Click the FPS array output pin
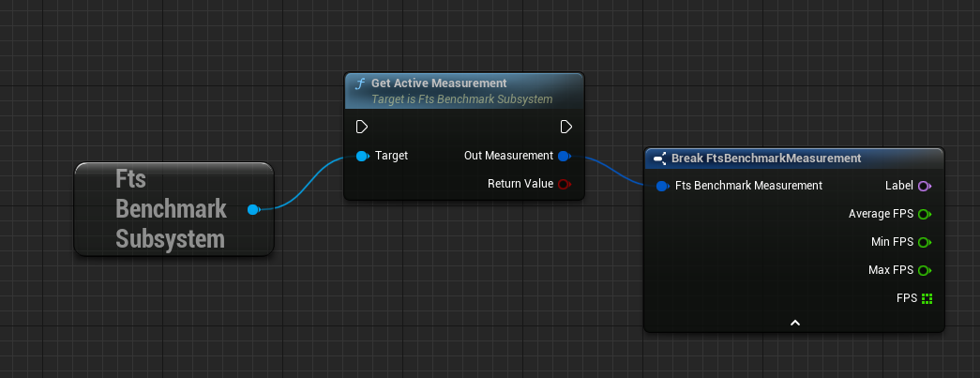The height and width of the screenshot is (378, 980). (927, 298)
